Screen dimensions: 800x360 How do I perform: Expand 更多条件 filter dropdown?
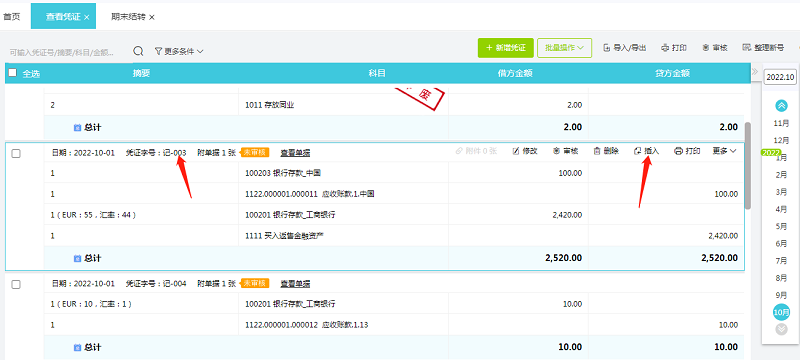(179, 51)
